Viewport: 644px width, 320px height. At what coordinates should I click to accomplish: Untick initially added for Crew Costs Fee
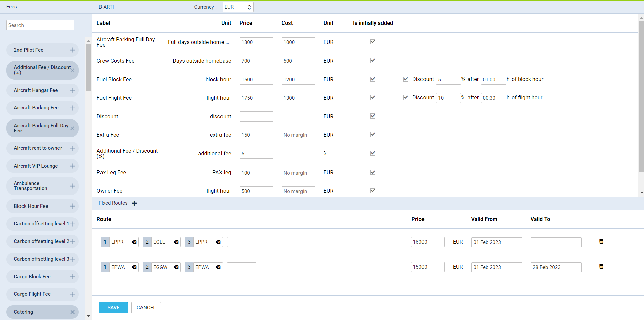point(373,60)
